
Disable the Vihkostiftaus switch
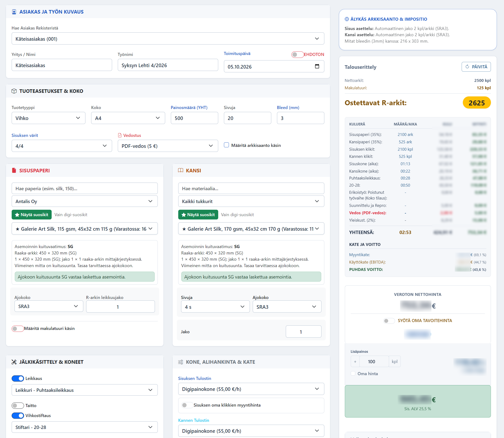tap(18, 416)
